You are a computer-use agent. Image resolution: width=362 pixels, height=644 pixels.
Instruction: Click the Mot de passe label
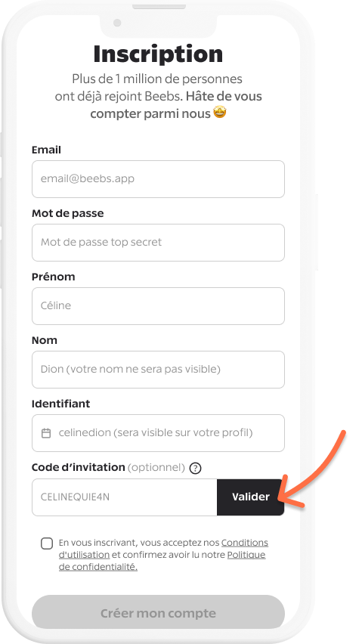[68, 214]
